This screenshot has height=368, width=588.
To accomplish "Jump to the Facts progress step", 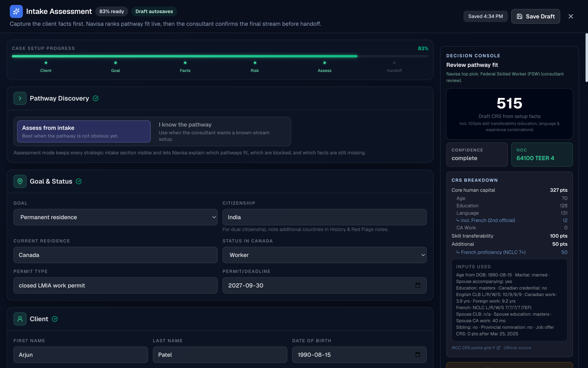I will [x=185, y=67].
